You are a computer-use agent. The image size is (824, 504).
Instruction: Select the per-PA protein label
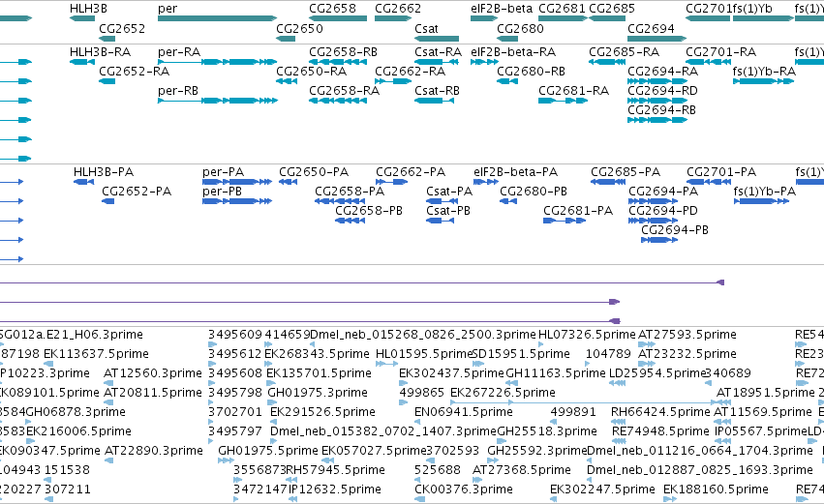coord(224,172)
